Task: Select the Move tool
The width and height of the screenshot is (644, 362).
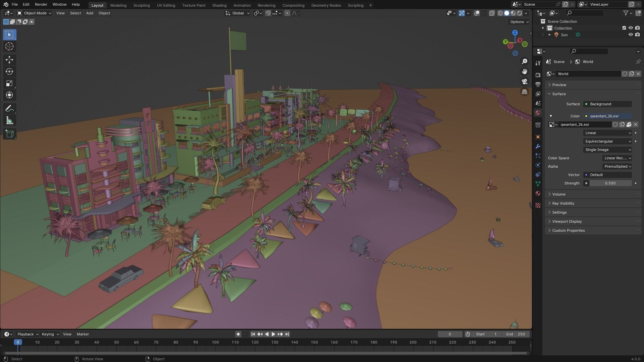Action: coord(9,60)
